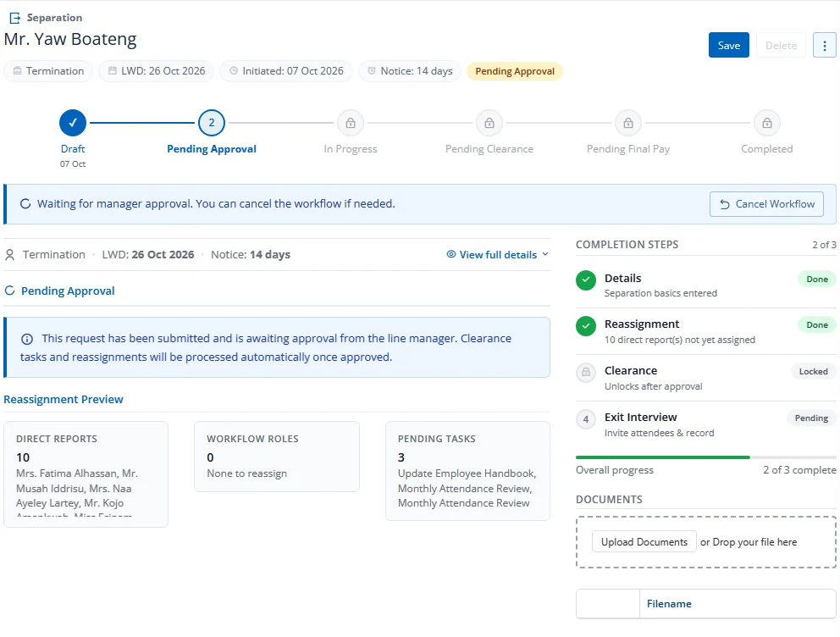This screenshot has width=840, height=637.
Task: Click the Filename column header
Action: pos(669,604)
